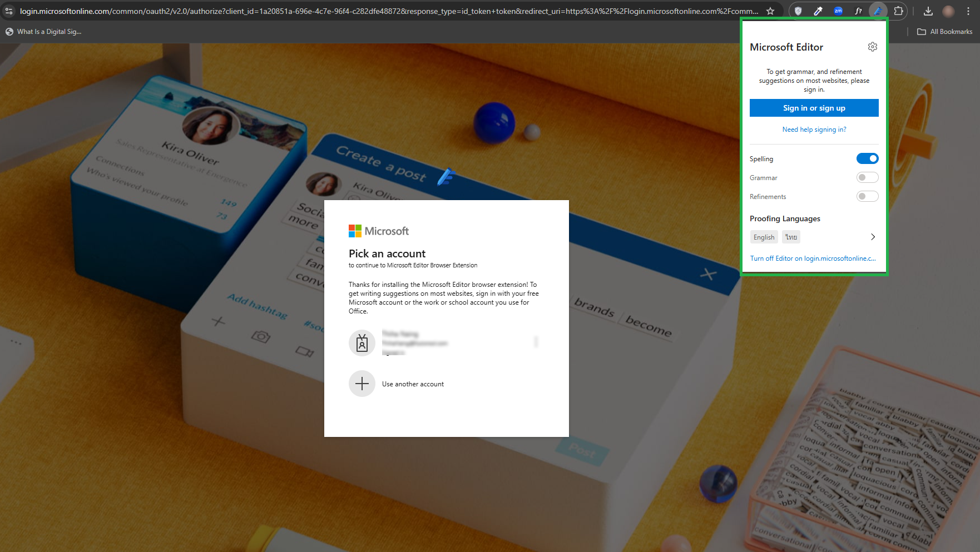Open the Need help signing in? link
Viewport: 980px width, 552px height.
(814, 130)
